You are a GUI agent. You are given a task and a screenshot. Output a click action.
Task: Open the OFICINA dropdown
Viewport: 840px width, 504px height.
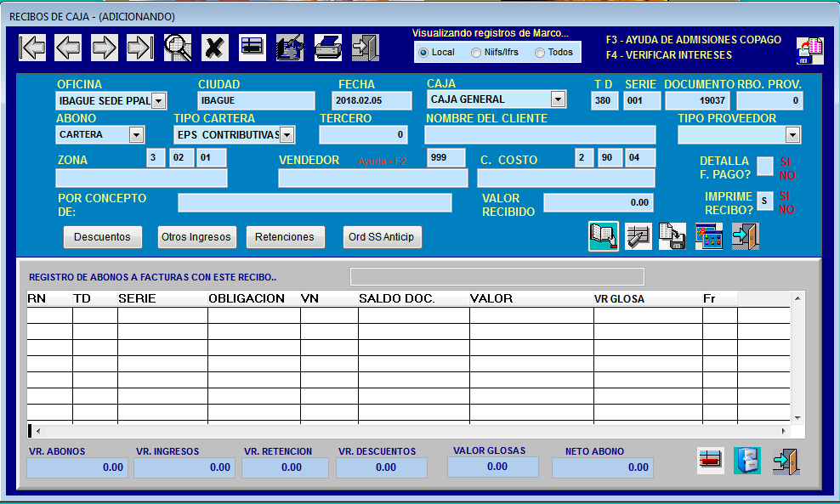coord(159,100)
